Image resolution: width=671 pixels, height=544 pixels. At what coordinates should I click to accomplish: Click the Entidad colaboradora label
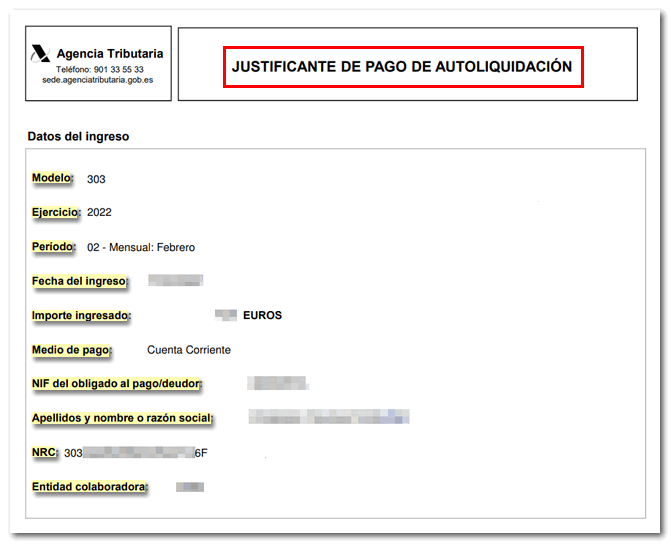(90, 486)
